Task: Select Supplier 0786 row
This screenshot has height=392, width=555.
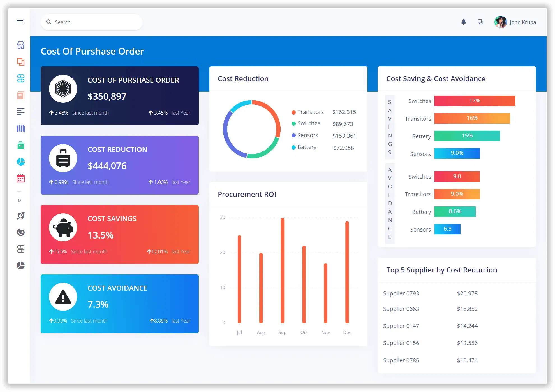Action: (457, 360)
